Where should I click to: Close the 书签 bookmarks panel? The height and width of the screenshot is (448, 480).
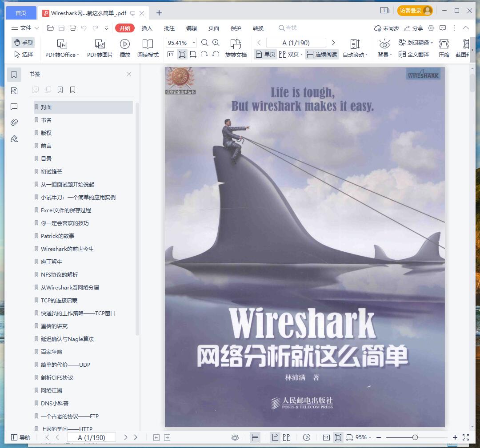click(129, 74)
